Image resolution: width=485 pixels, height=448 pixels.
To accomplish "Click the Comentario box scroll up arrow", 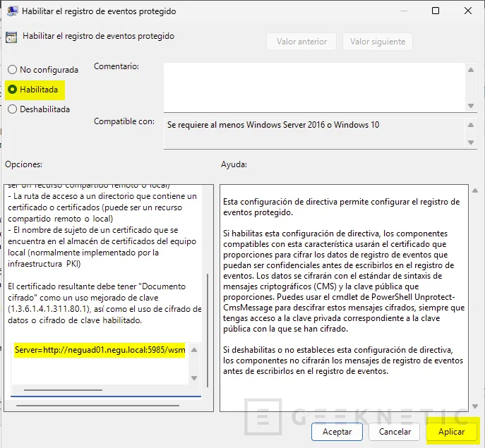I will (x=471, y=70).
